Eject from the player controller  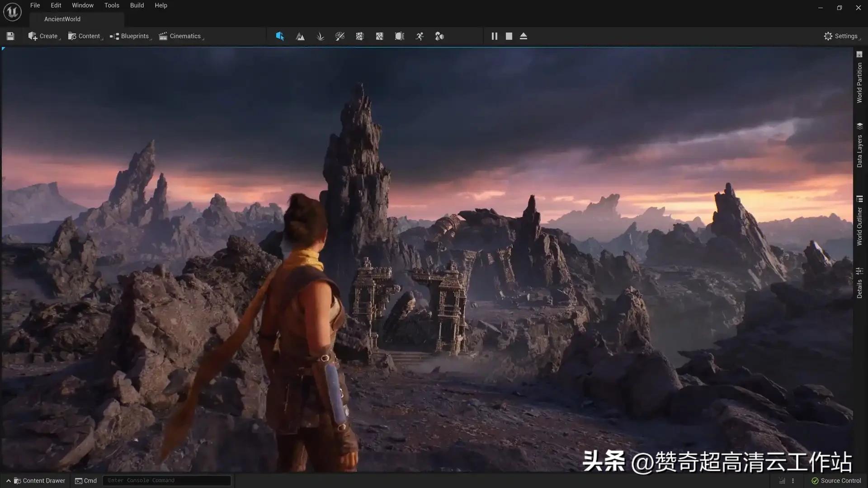(524, 36)
